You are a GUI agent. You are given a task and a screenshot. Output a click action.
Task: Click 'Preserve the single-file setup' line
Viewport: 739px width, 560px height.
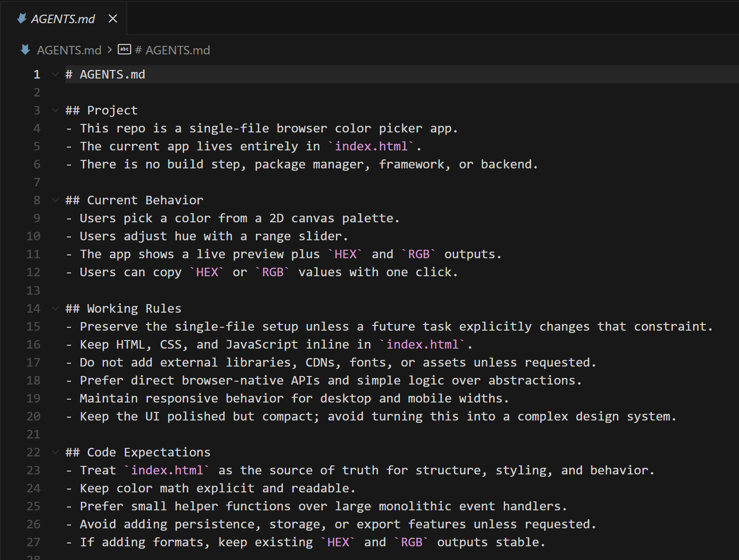pos(389,326)
